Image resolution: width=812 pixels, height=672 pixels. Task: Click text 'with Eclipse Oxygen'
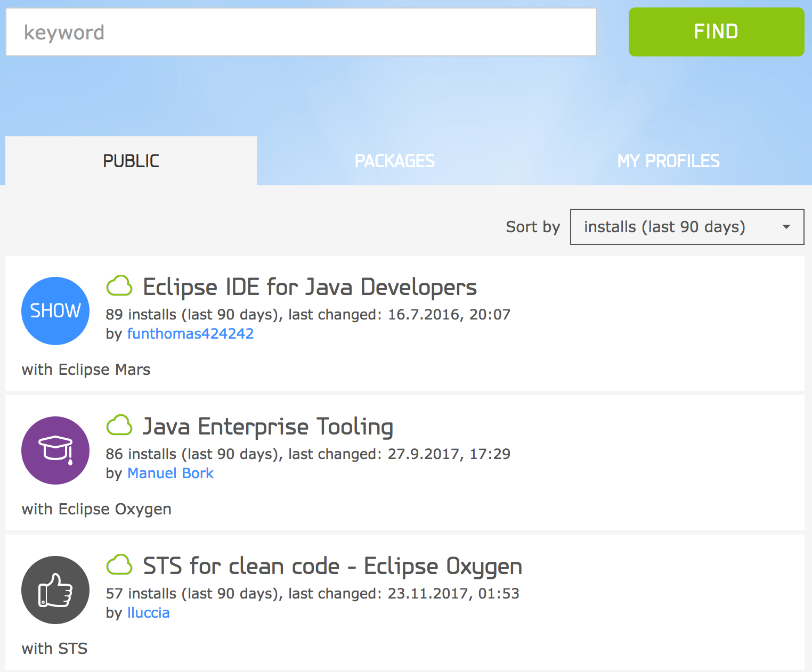point(96,510)
